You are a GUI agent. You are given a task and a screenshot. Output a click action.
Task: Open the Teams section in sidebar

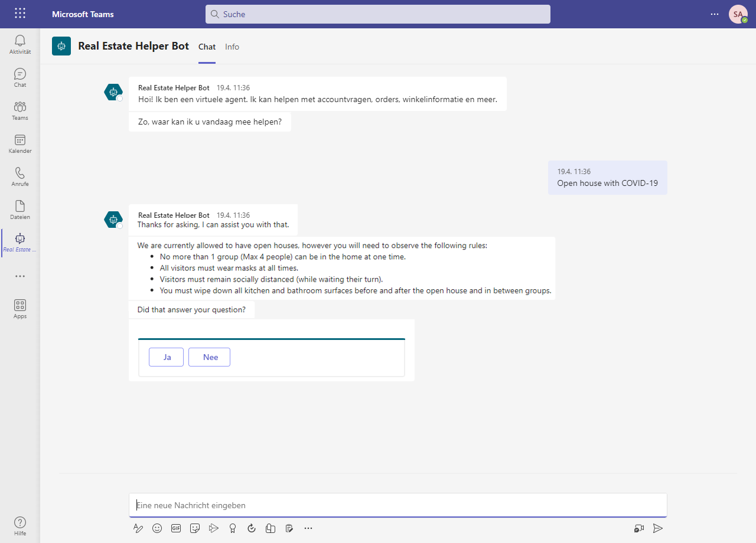pos(20,110)
